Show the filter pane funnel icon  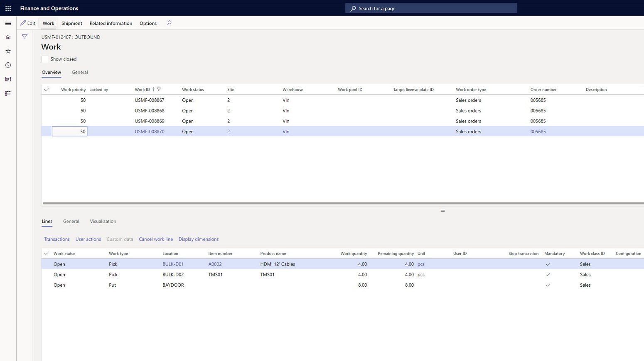pyautogui.click(x=25, y=37)
